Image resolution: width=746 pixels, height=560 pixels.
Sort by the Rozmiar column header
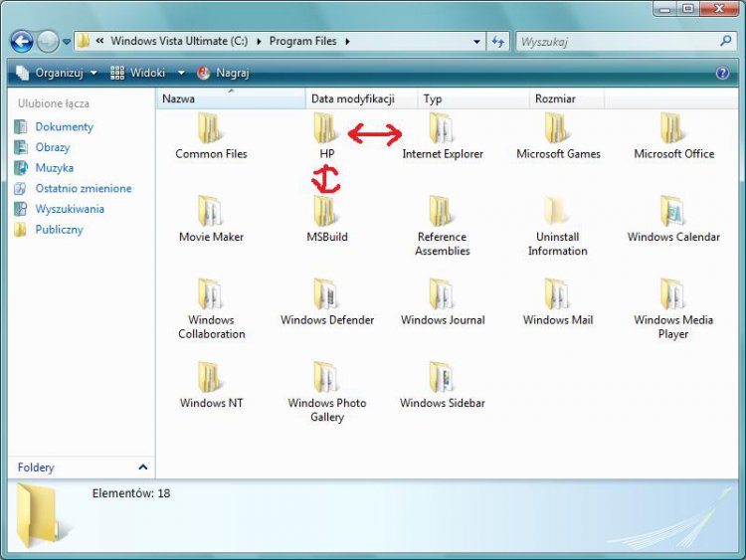[x=567, y=98]
